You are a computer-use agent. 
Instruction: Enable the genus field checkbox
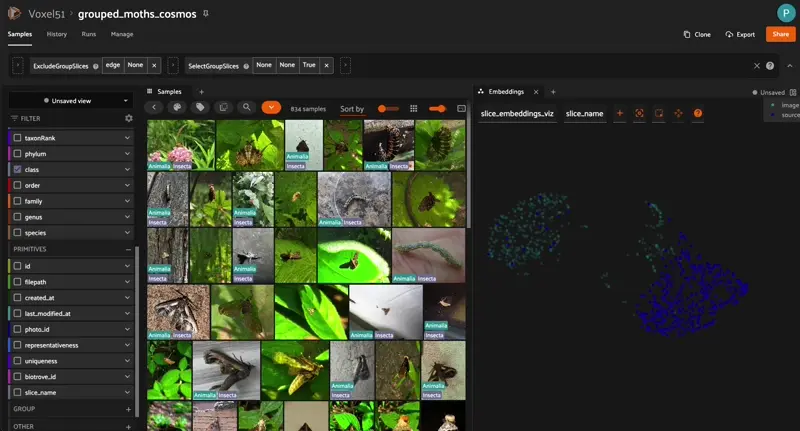tap(17, 217)
